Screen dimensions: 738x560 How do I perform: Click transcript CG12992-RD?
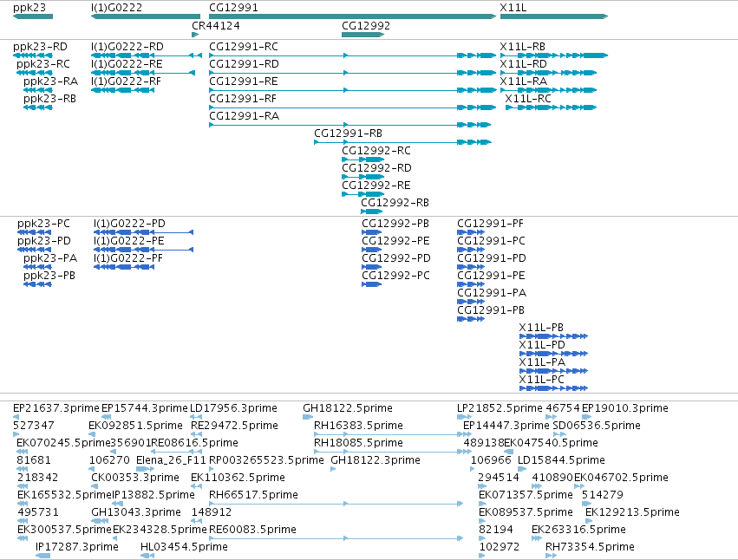click(362, 178)
